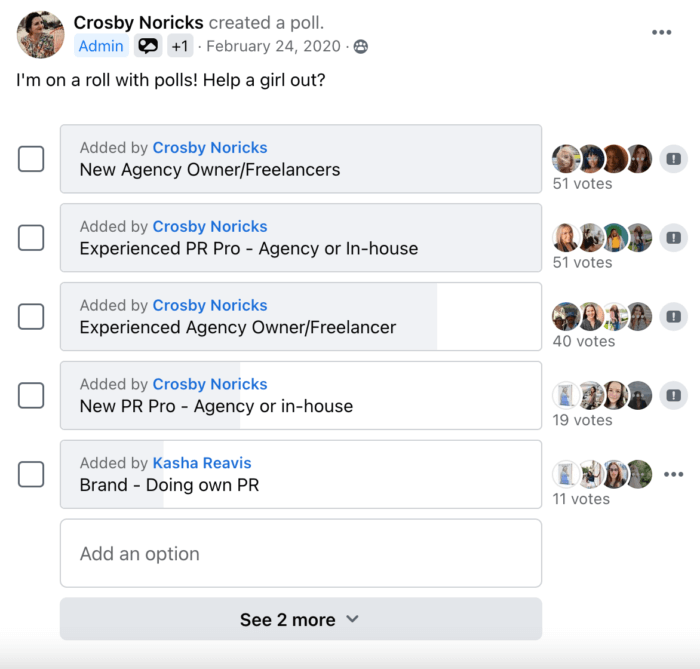Image resolution: width=700 pixels, height=669 pixels.
Task: Check the New Agency Owner/Freelancers option
Action: coord(31,158)
